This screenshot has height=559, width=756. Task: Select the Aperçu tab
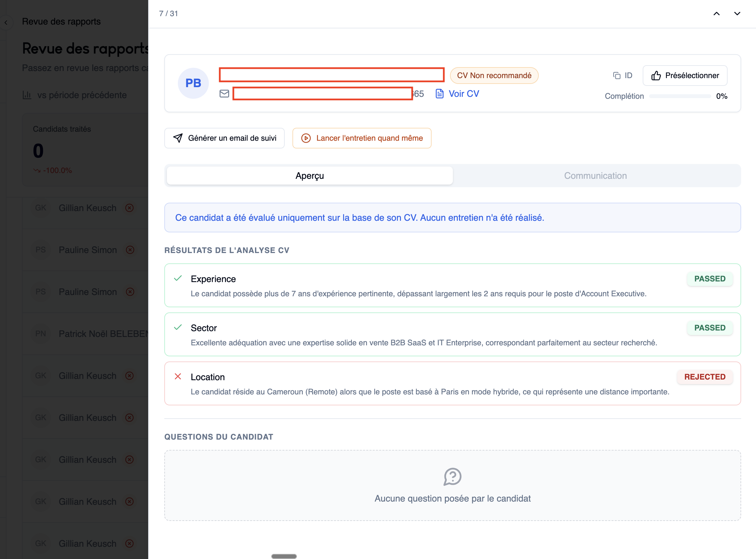[309, 176]
